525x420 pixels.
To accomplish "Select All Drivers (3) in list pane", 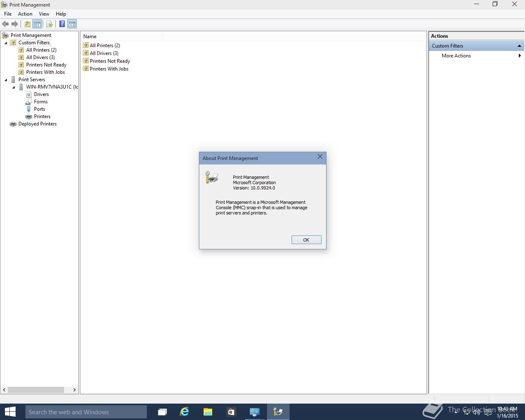I will (104, 53).
